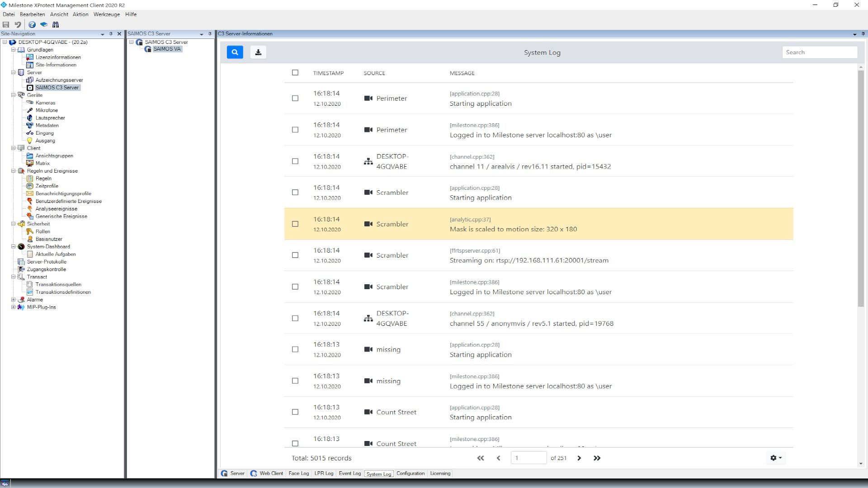This screenshot has height=488, width=868.
Task: Click the Benachrichtigungsprofile envelope icon
Action: (x=30, y=193)
